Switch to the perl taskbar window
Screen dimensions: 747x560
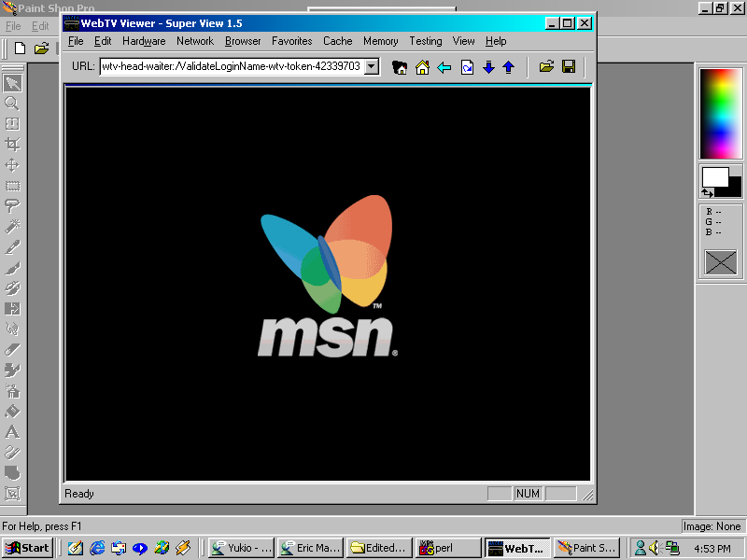[x=439, y=548]
